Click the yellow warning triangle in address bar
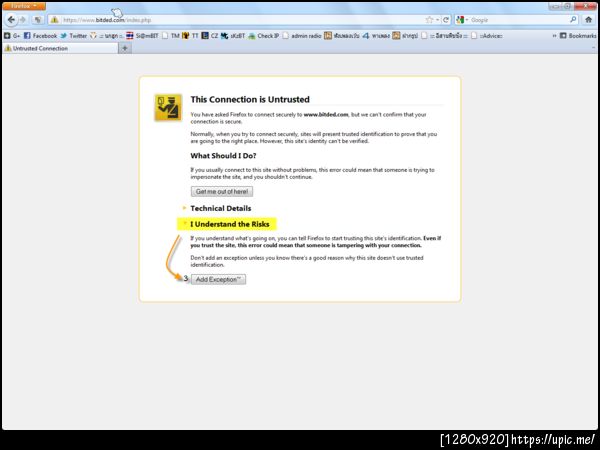Image resolution: width=600 pixels, height=450 pixels. pos(55,20)
